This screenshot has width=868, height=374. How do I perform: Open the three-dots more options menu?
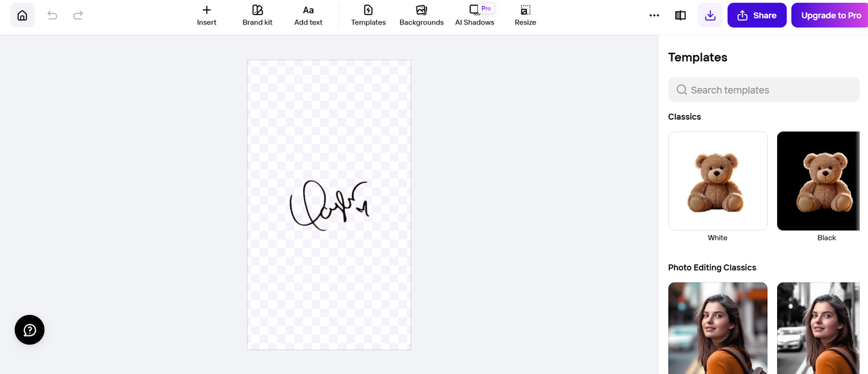click(654, 15)
